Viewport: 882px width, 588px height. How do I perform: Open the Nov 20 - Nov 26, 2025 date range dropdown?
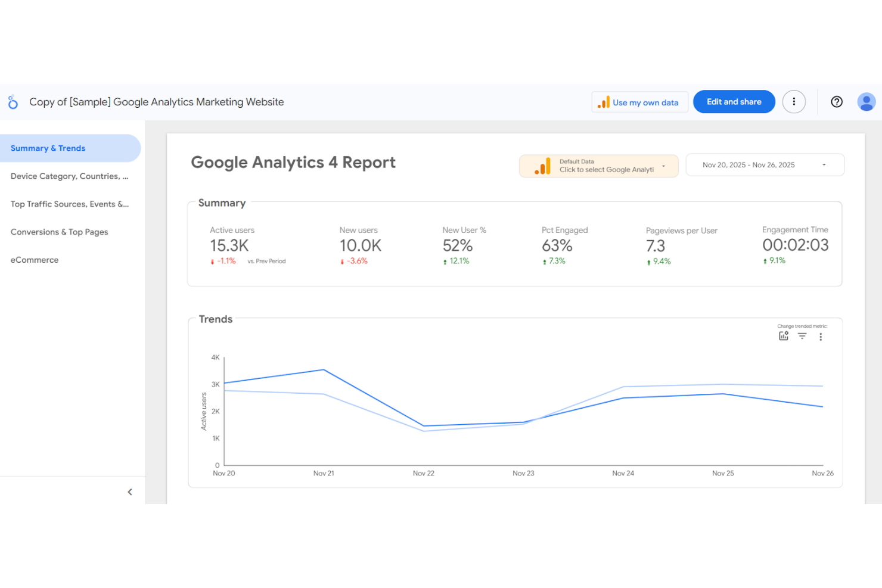765,165
